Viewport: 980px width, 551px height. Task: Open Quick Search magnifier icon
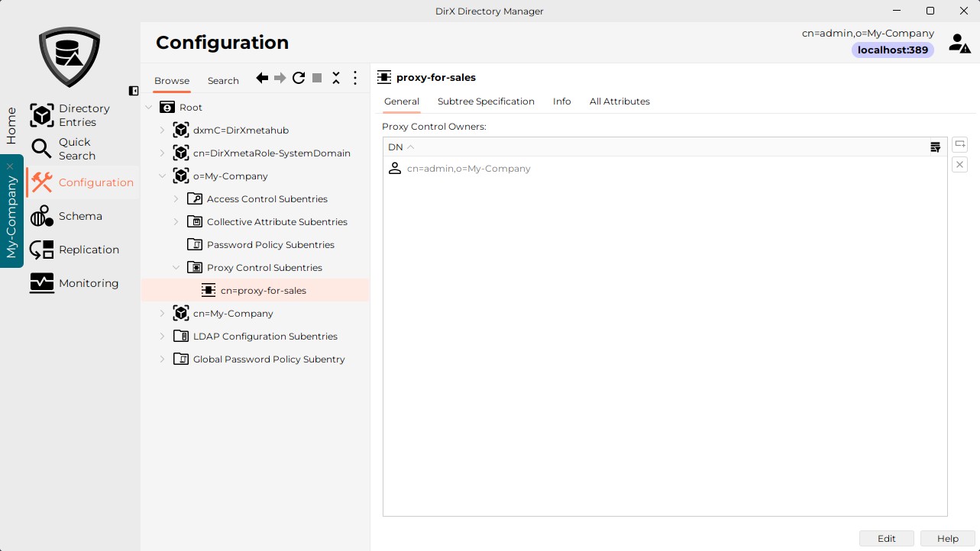(x=41, y=149)
